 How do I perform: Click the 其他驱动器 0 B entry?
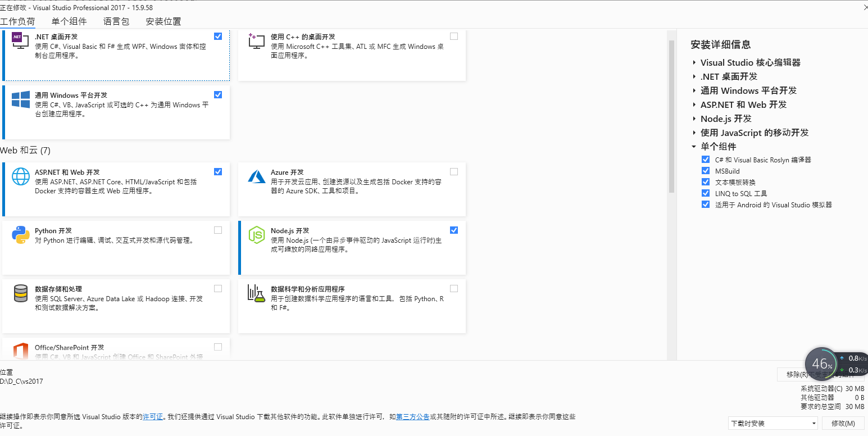[x=833, y=398]
